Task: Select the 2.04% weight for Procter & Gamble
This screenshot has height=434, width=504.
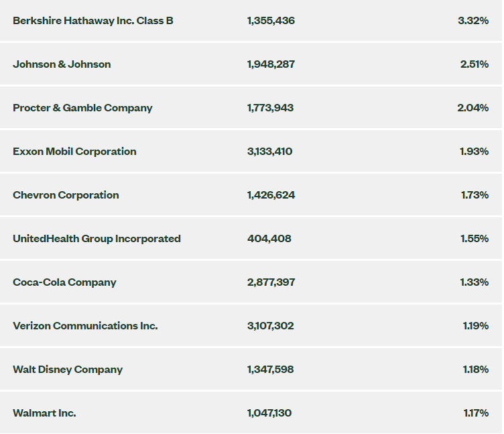Action: (472, 108)
